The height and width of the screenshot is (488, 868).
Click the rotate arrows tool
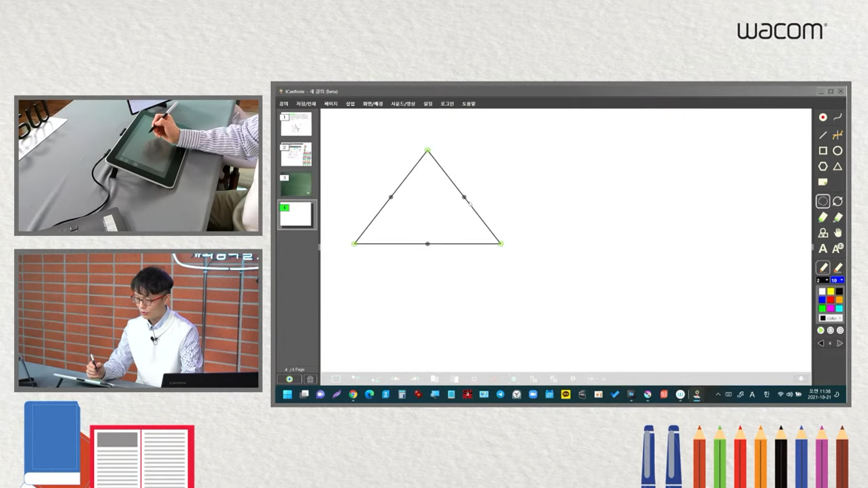838,201
